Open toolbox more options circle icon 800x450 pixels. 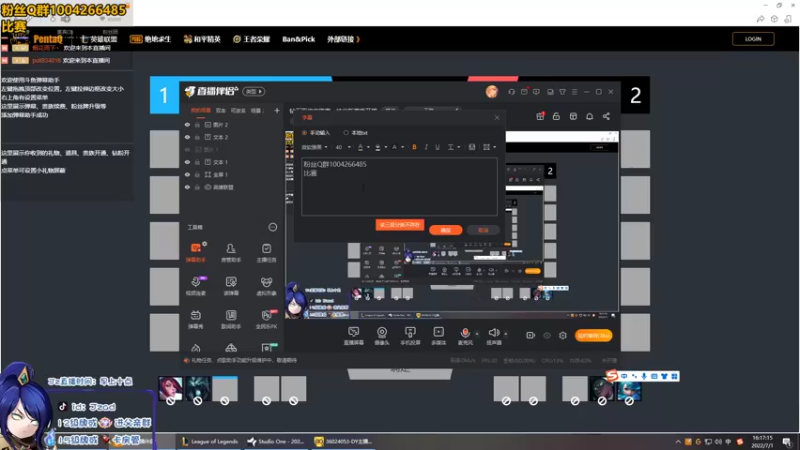pos(273,227)
